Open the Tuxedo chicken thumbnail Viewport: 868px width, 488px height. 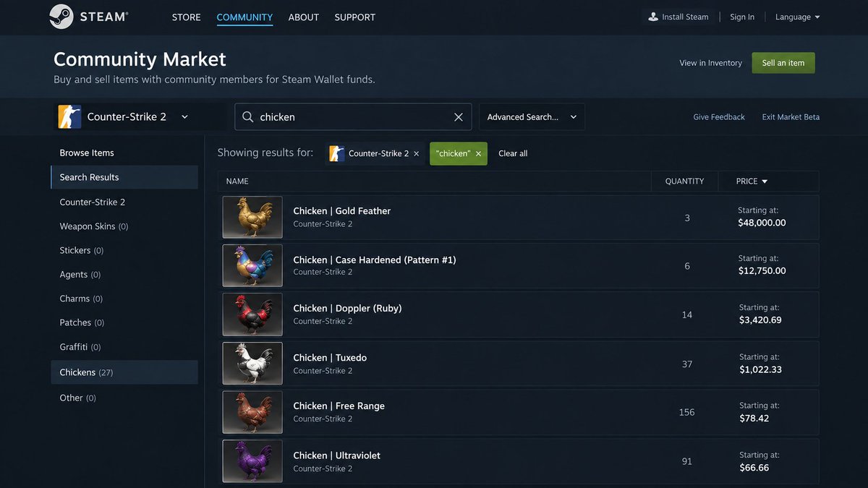pos(252,364)
